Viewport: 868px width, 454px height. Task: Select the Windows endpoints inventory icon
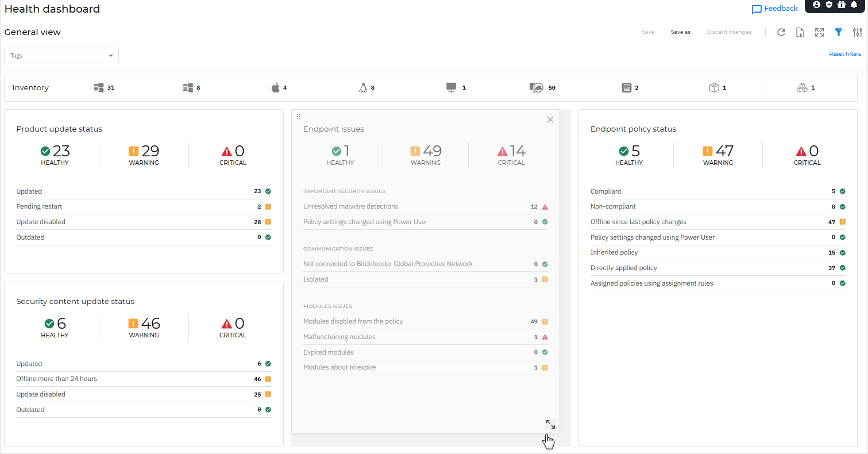coord(98,87)
